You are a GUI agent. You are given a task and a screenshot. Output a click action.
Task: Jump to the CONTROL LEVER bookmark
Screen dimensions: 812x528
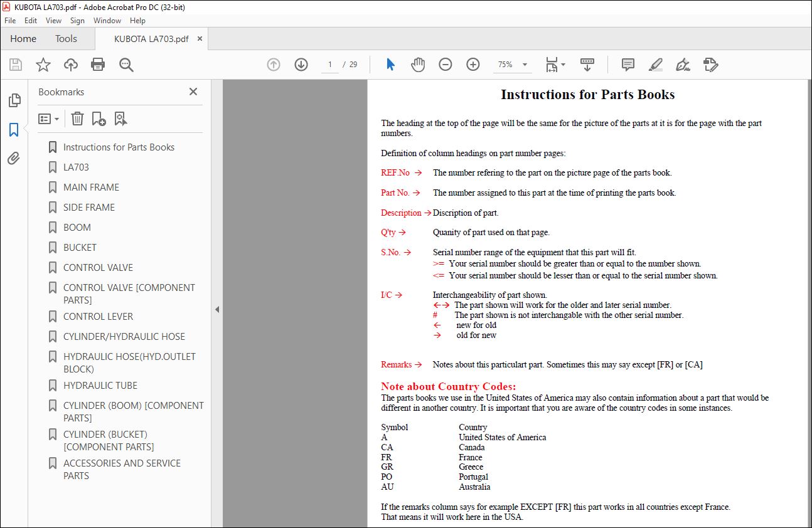[98, 317]
